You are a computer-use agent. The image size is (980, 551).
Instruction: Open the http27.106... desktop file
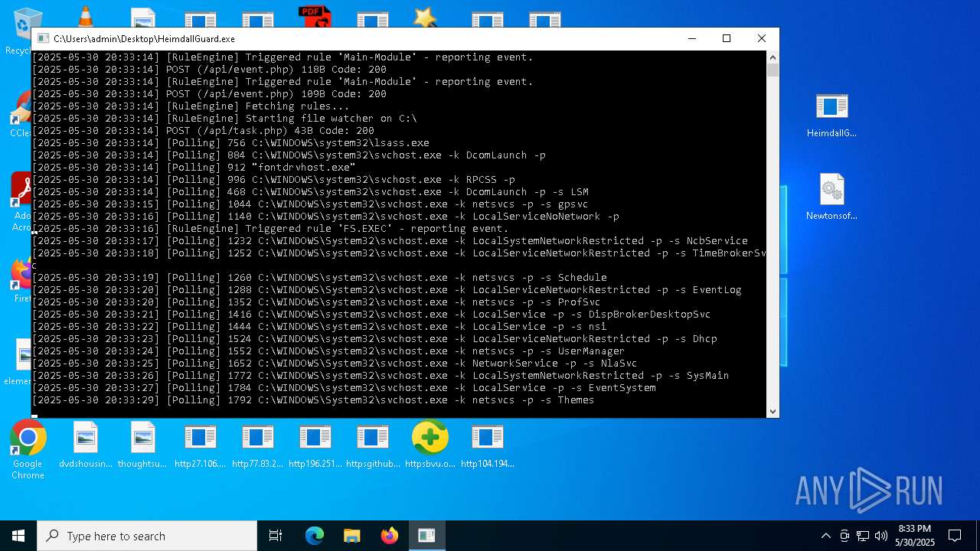(x=200, y=445)
